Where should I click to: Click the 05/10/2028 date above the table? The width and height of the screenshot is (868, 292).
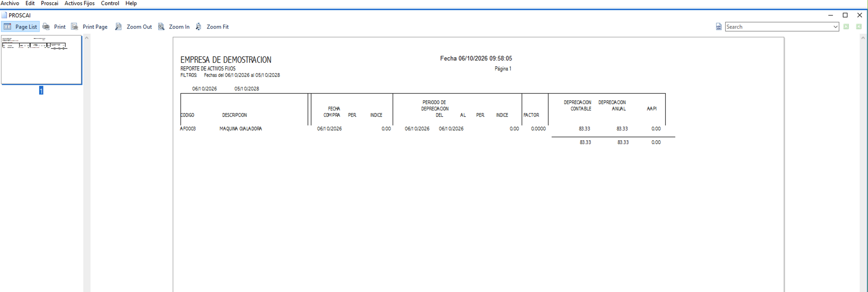click(x=247, y=89)
